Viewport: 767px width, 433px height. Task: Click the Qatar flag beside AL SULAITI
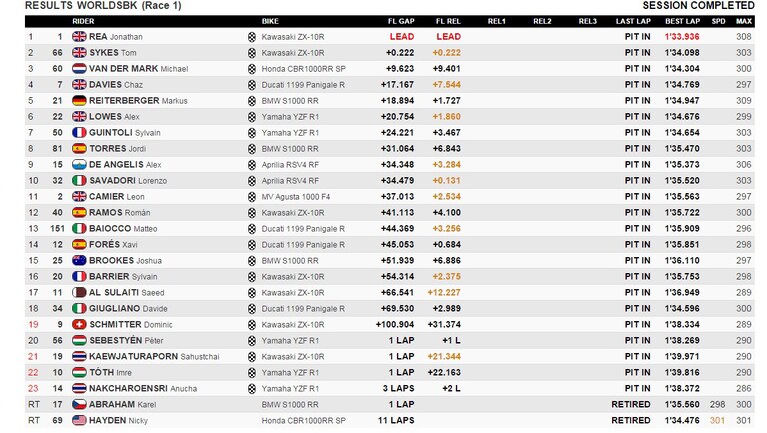click(79, 293)
